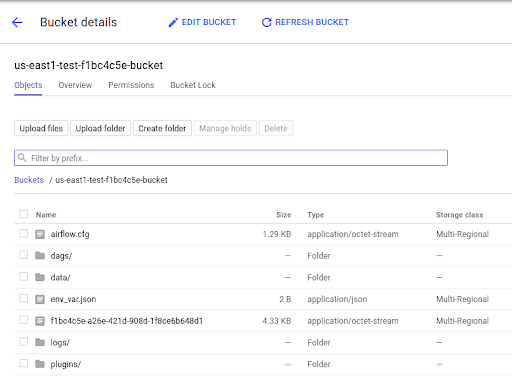512x376 pixels.
Task: Select the dags/ row checkbox
Action: click(24, 255)
